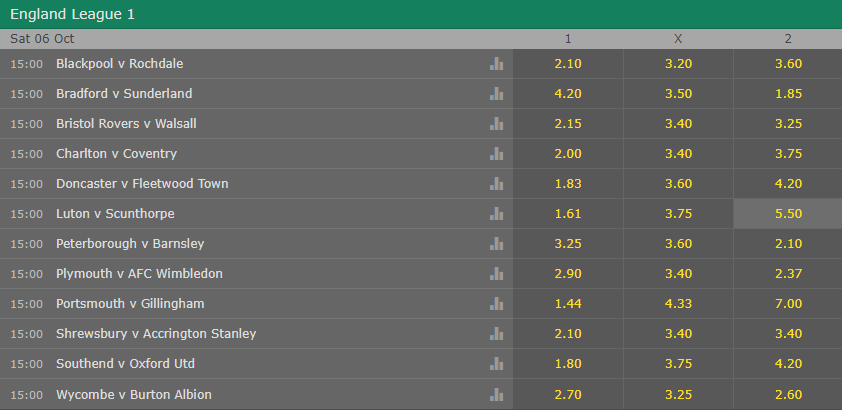View stats chart for Portsmouth v Gillingham
Image resolution: width=842 pixels, height=410 pixels.
496,304
